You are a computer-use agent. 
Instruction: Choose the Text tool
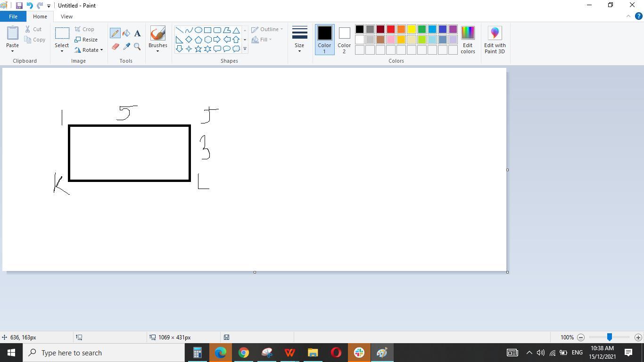(x=137, y=33)
